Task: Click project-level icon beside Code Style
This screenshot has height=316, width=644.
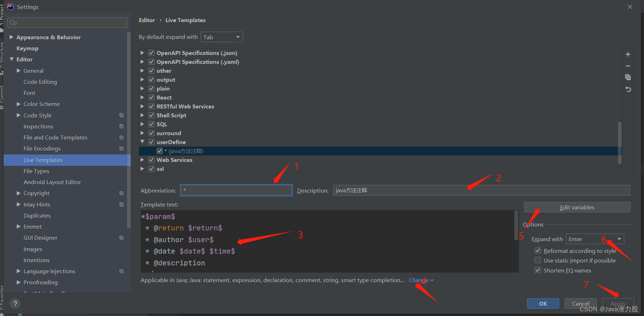Action: coord(121,115)
